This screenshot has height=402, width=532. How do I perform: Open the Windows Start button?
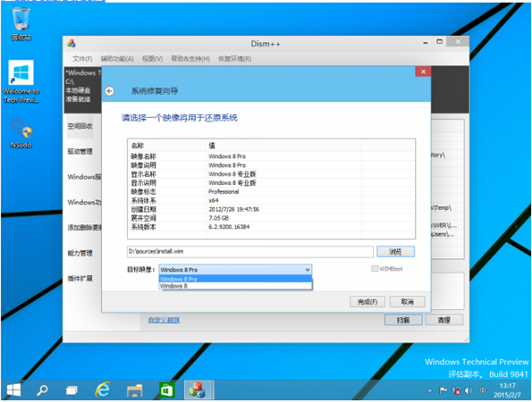(13, 390)
